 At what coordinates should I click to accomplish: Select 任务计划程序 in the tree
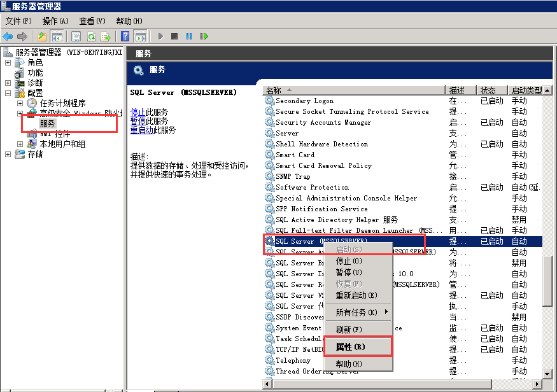pyautogui.click(x=62, y=103)
